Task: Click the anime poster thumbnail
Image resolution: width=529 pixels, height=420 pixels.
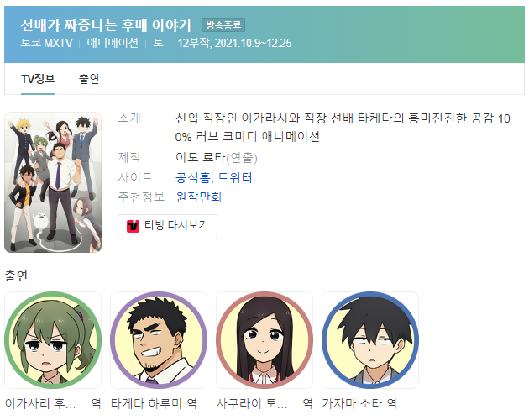Action: tap(53, 182)
